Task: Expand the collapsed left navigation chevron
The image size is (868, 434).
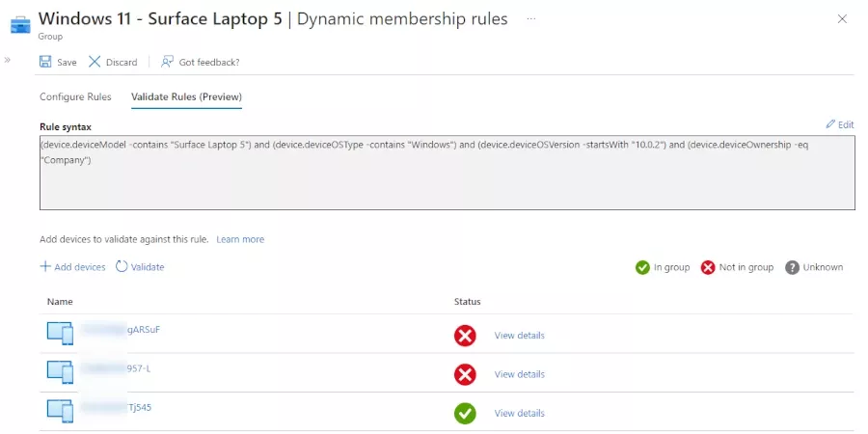Action: (x=8, y=60)
